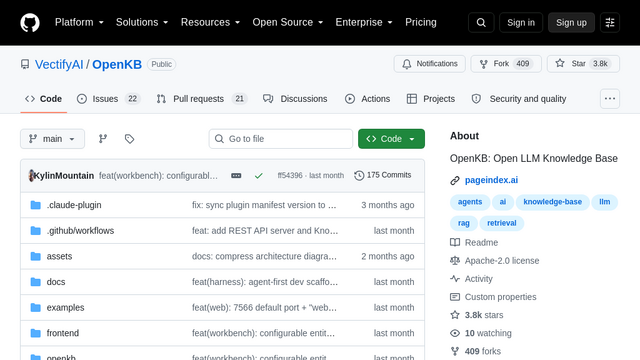
Task: Click the link chain icon beside pageindex.ai
Action: coord(455,180)
